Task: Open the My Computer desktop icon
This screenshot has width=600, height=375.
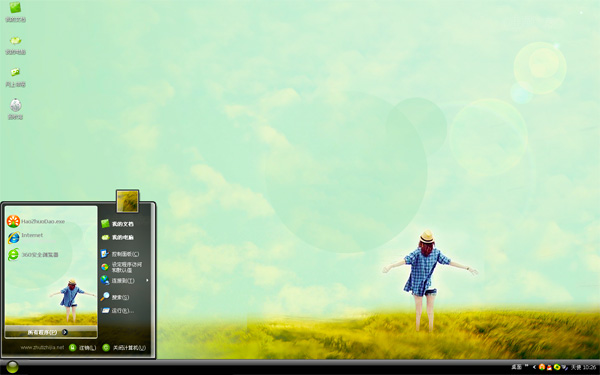Action: tap(15, 45)
